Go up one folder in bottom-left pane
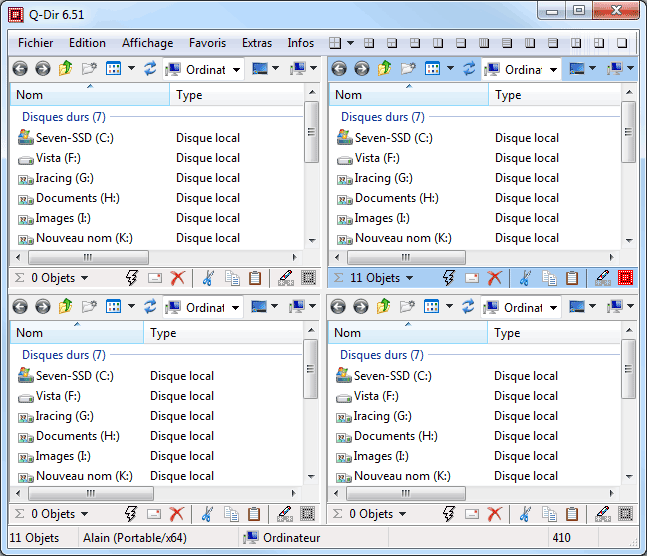The image size is (647, 556). (x=66, y=306)
